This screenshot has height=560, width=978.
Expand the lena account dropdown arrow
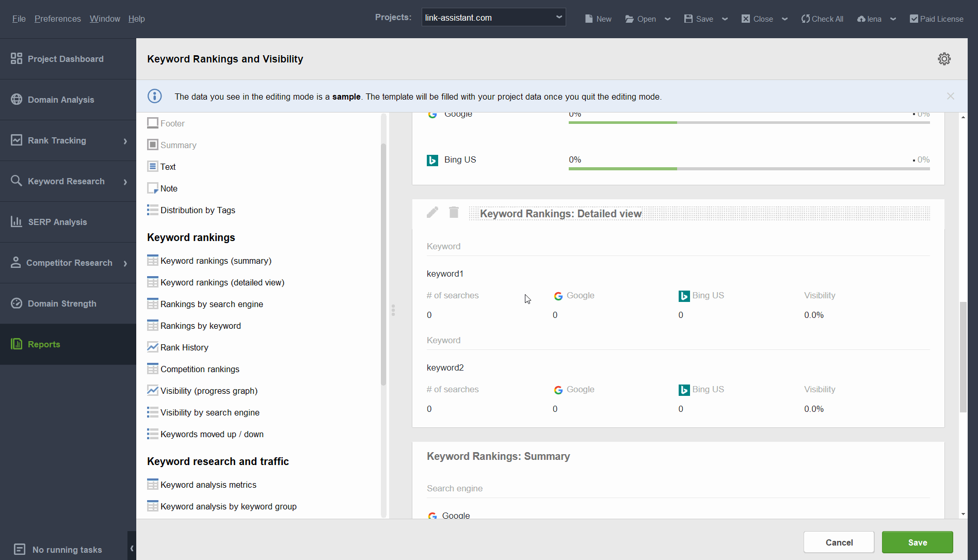pos(893,19)
